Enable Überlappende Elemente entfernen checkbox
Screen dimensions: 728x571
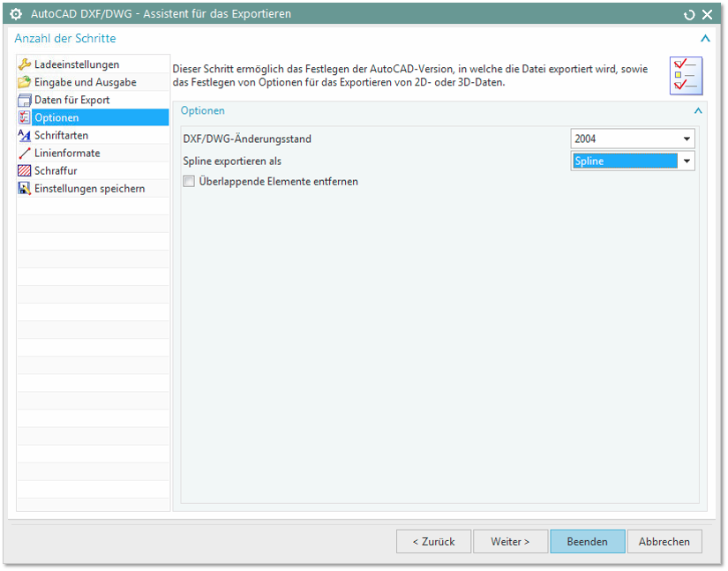coord(189,182)
